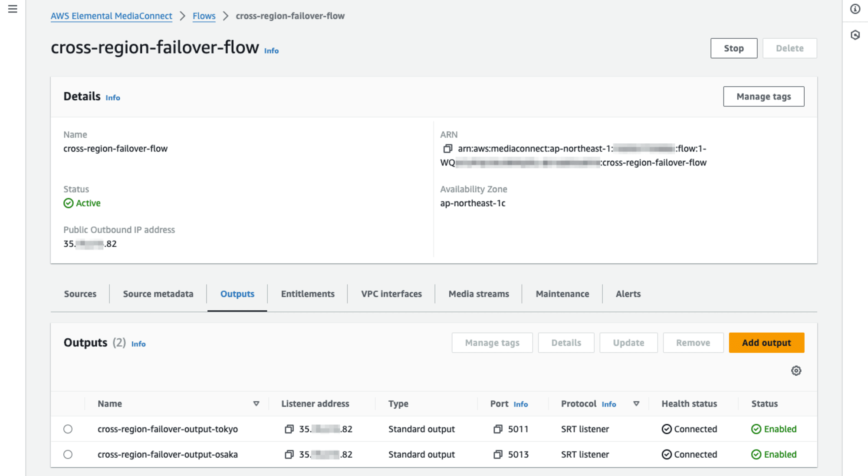This screenshot has width=868, height=476.
Task: Copy port 5013 value
Action: tap(498, 454)
